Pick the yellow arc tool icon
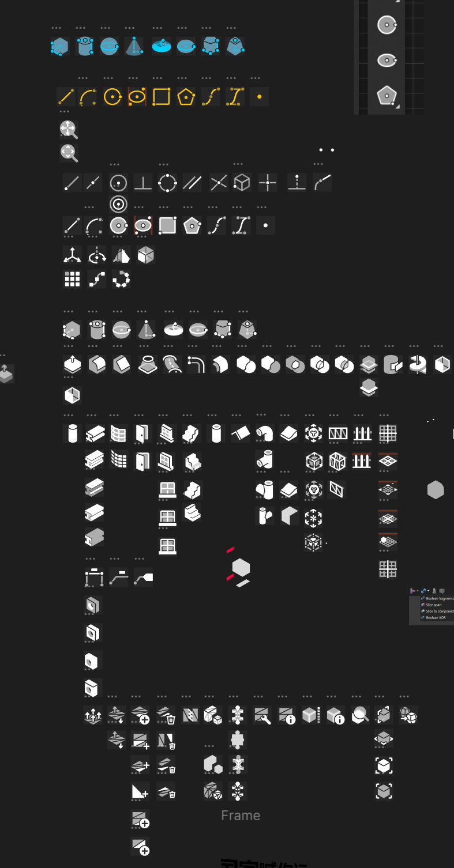Image resolution: width=454 pixels, height=868 pixels. point(88,97)
